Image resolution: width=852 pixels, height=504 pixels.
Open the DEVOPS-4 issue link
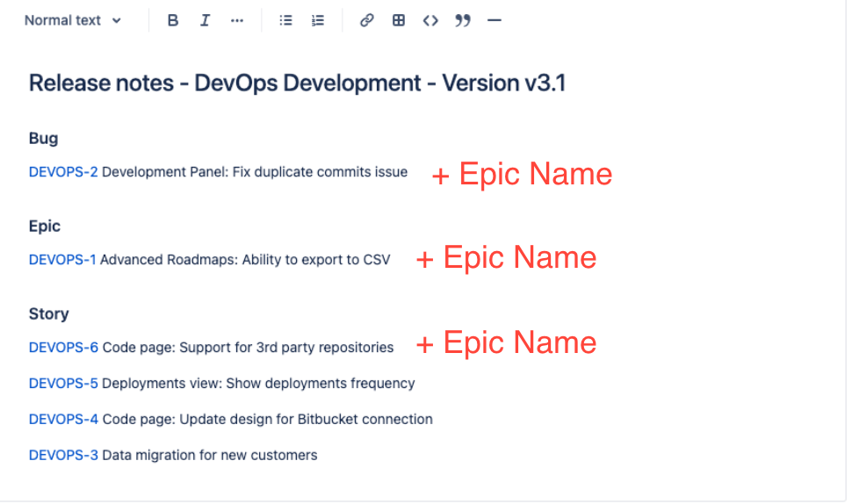pos(63,420)
